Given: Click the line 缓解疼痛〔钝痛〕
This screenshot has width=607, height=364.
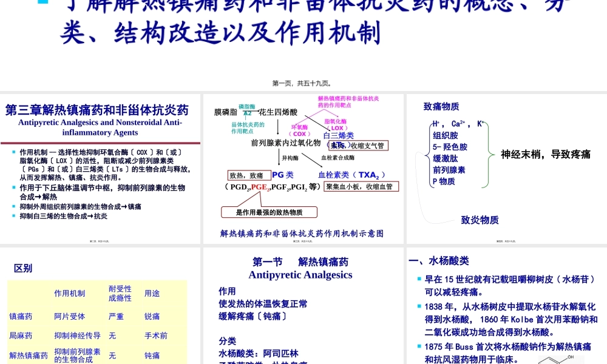Looking at the screenshot, I should [253, 316].
